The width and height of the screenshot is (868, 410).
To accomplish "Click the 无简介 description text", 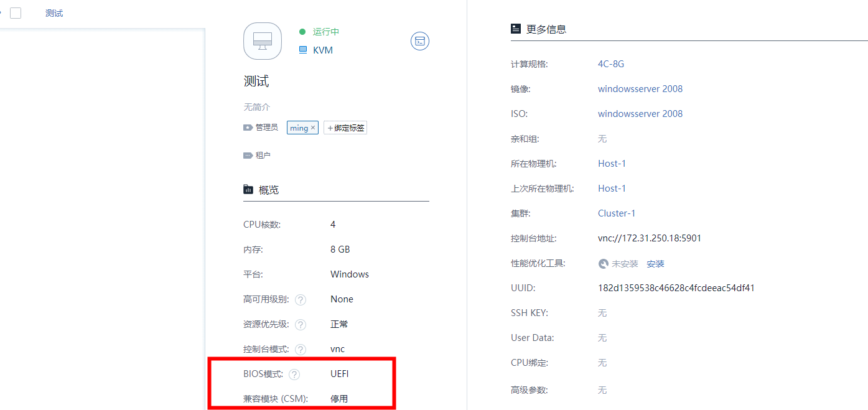I will point(257,107).
